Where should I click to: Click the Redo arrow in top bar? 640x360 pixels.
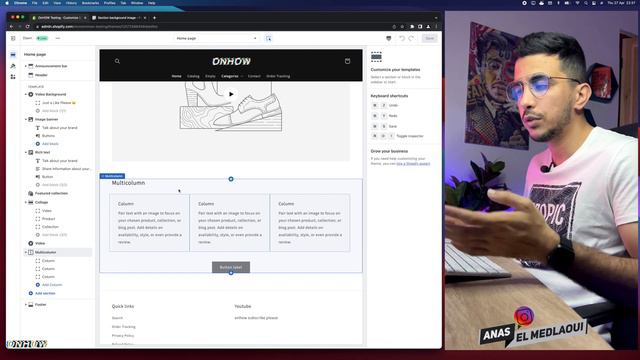click(411, 38)
